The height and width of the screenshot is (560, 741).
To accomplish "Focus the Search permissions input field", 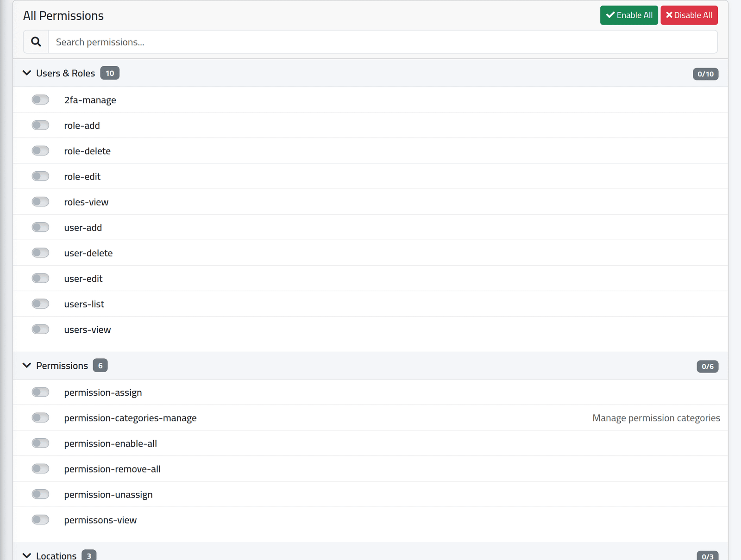I will [x=383, y=42].
